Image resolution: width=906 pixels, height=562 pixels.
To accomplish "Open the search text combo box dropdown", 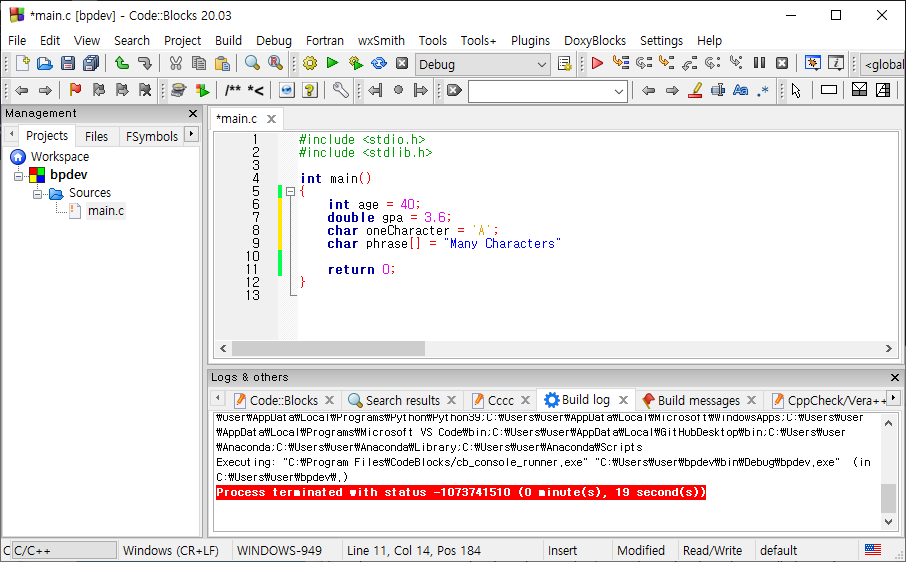I will [619, 91].
